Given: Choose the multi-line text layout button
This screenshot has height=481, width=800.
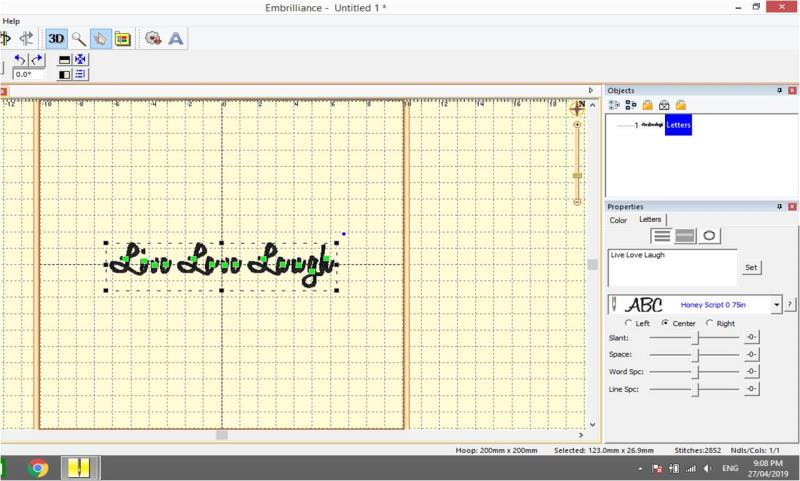Looking at the screenshot, I should pos(662,236).
